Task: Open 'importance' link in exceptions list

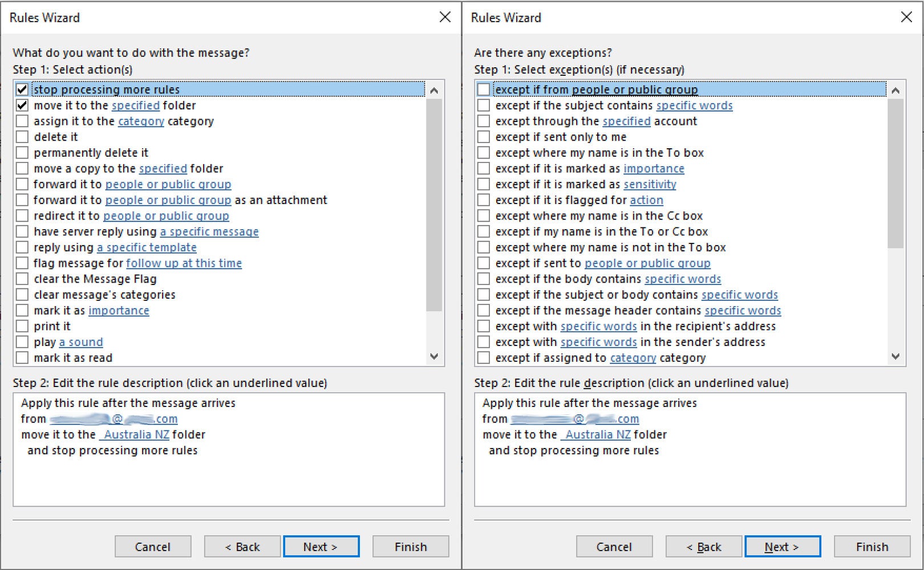Action: [654, 169]
